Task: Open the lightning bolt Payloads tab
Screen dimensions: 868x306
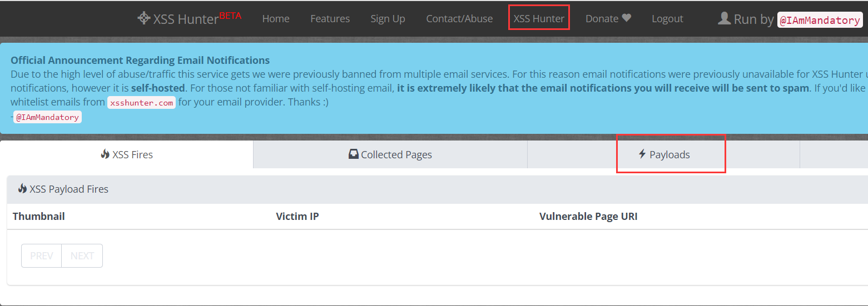Action: [664, 154]
